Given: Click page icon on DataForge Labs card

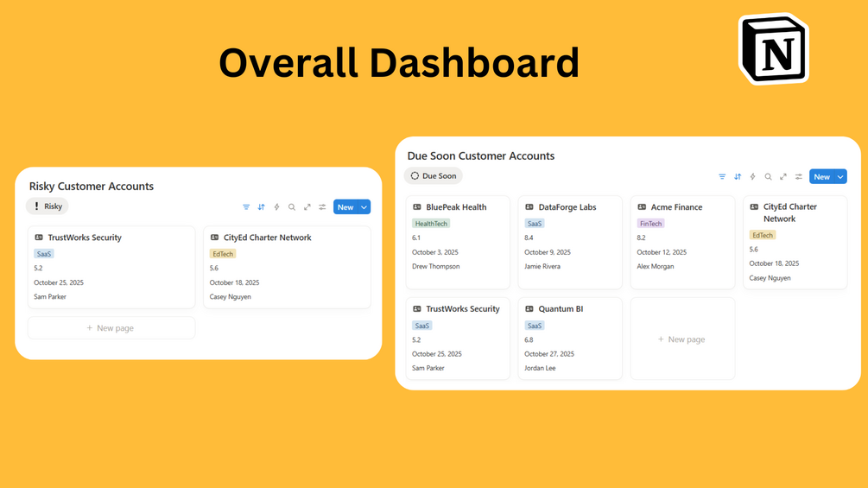Looking at the screenshot, I should click(x=529, y=207).
